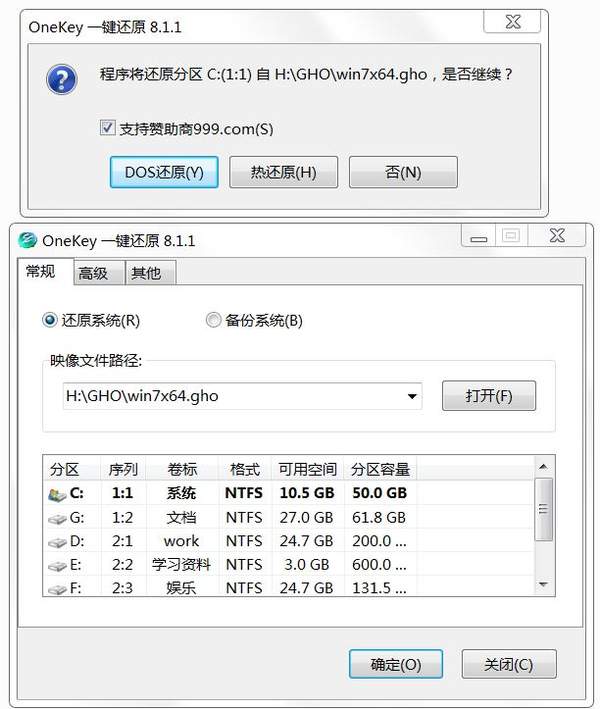
Task: Select the D: work drive icon
Action: [x=57, y=542]
